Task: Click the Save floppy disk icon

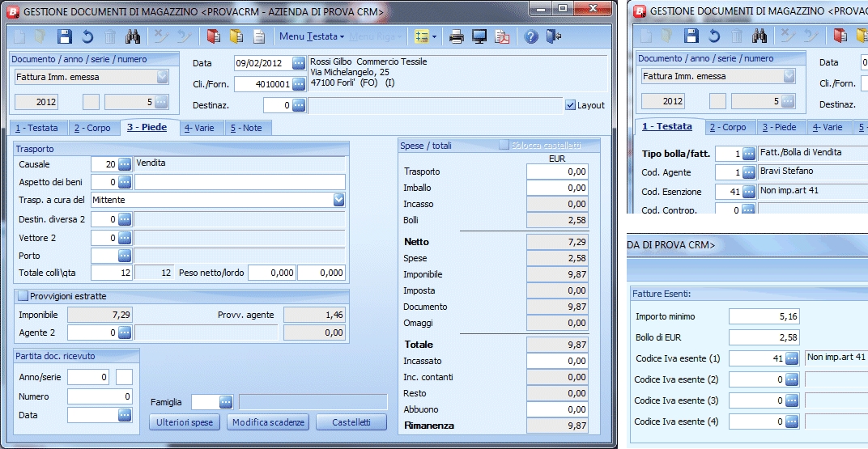Action: (x=66, y=36)
